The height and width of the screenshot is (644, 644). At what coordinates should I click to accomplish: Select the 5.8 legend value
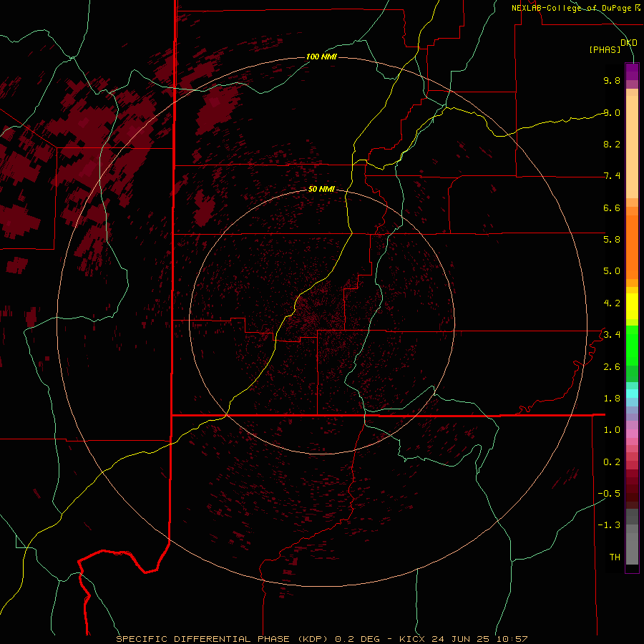(612, 240)
